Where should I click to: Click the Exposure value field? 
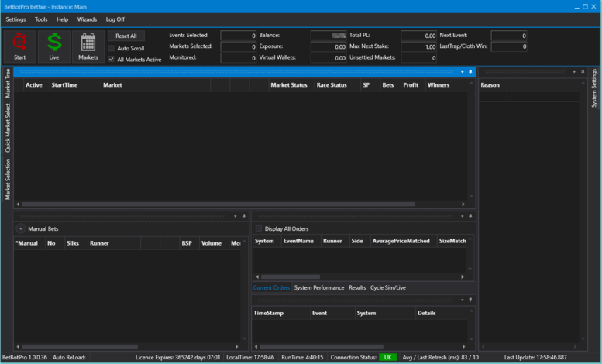click(x=329, y=46)
